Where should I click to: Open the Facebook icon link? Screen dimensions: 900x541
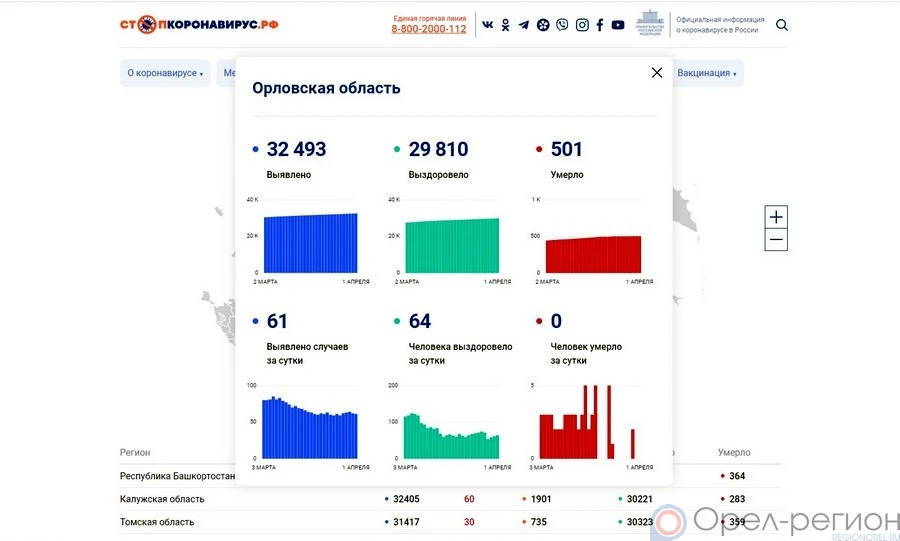coord(600,25)
